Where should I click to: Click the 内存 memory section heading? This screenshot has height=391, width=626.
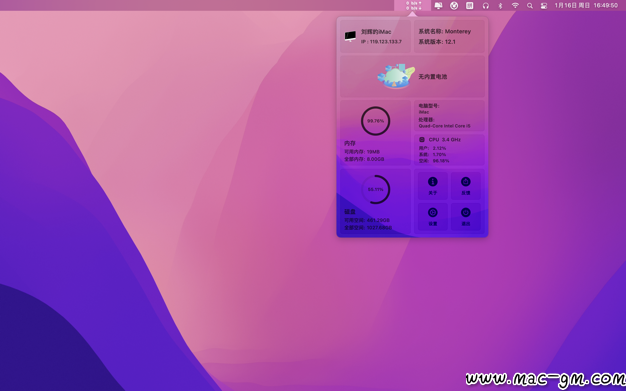point(350,143)
